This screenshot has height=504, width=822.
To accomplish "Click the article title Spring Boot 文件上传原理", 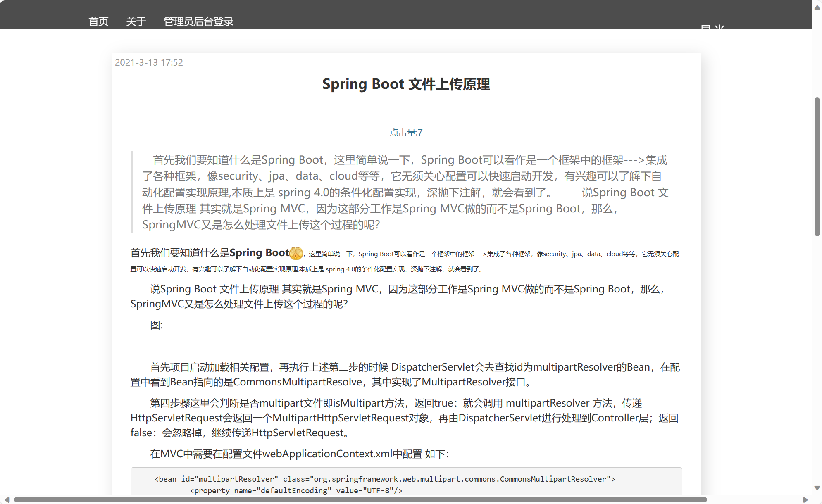I will [406, 84].
